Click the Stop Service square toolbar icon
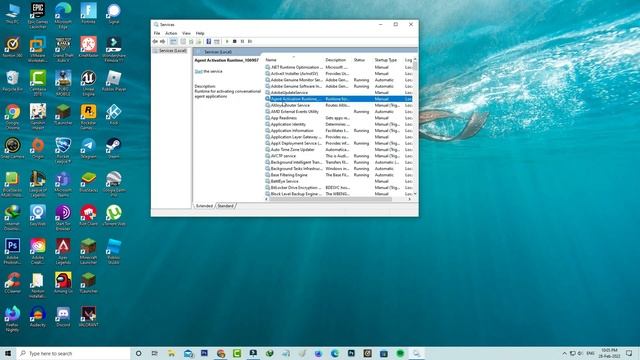 [235, 41]
